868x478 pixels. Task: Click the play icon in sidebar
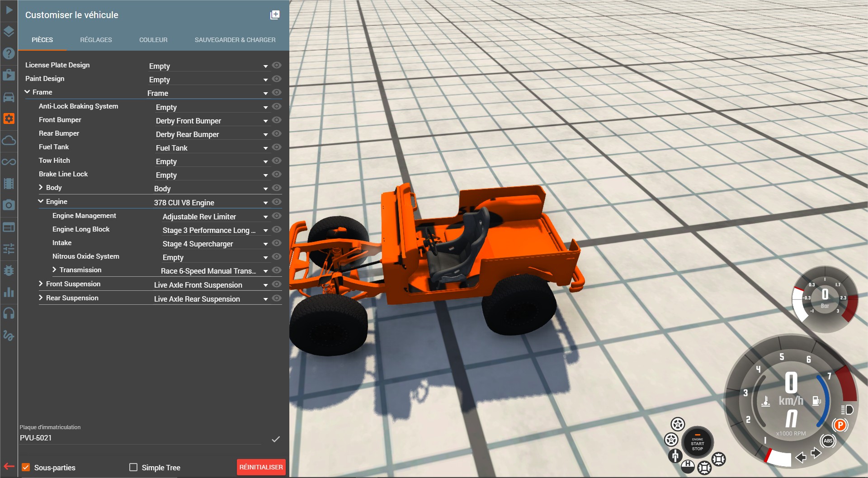9,10
